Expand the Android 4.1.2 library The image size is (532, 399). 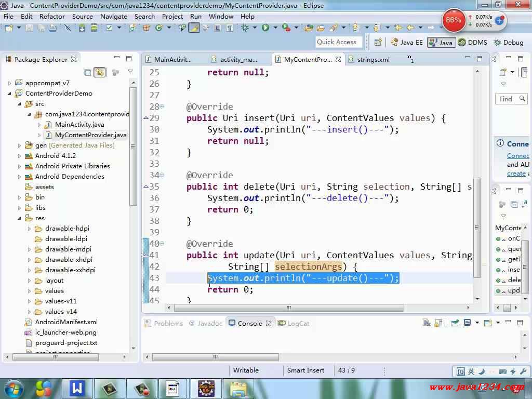19,156
